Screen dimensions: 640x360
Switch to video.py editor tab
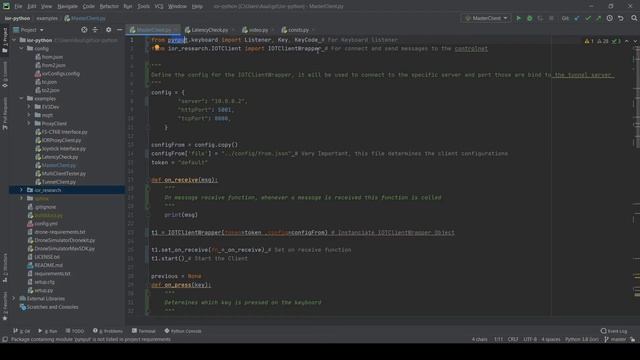[x=258, y=30]
